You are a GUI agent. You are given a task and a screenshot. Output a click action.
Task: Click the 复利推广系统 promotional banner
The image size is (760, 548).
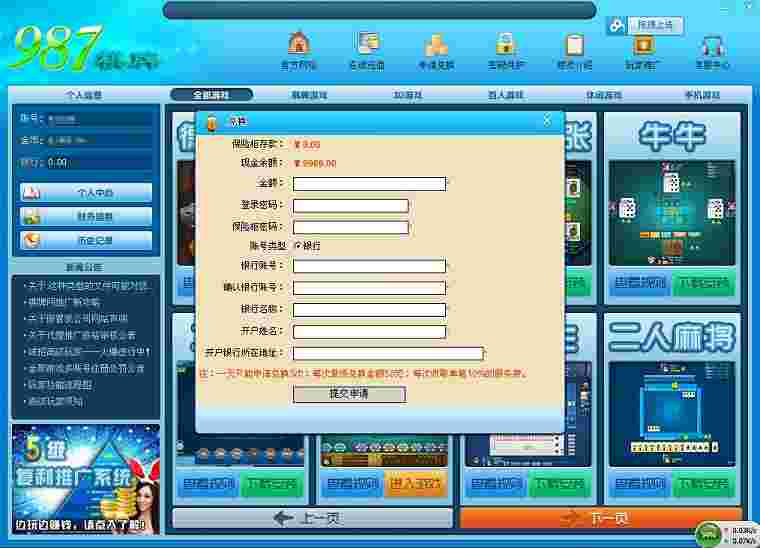pyautogui.click(x=85, y=480)
